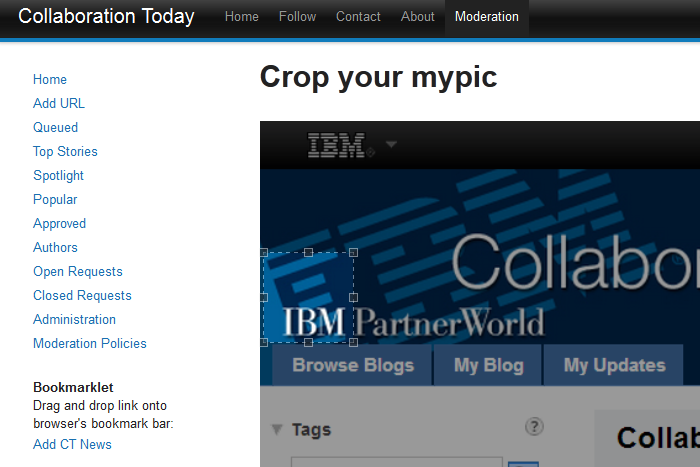Open the Spotlight sidebar link

pyautogui.click(x=58, y=175)
